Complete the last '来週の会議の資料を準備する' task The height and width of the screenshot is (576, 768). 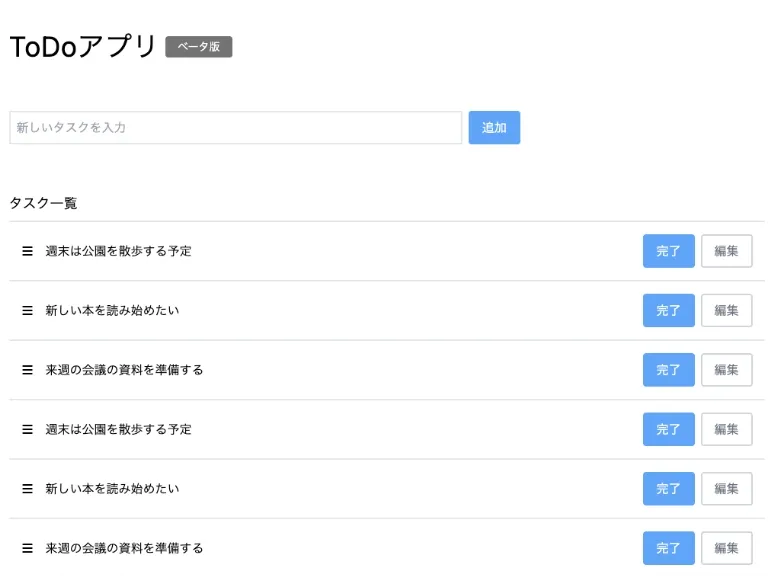(668, 548)
